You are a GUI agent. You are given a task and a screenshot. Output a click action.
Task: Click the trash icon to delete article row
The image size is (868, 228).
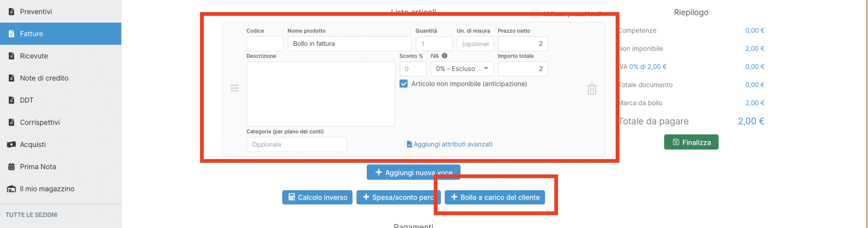(592, 89)
